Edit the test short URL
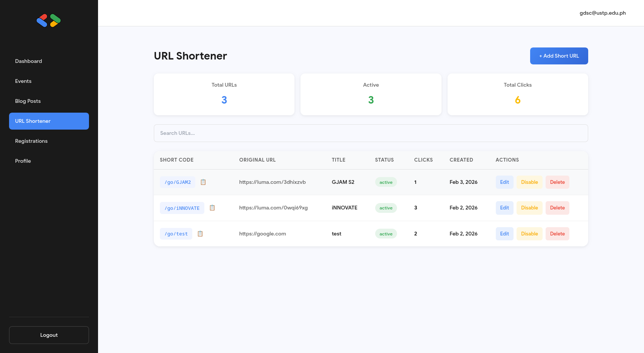Screen dimensions: 644x353 [504, 234]
